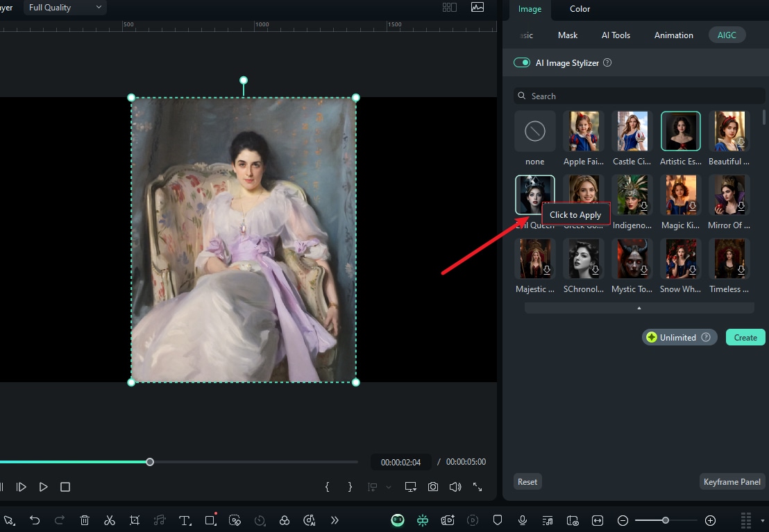Show help next to Unlimited
Screen dimensions: 769x532
pyautogui.click(x=706, y=337)
